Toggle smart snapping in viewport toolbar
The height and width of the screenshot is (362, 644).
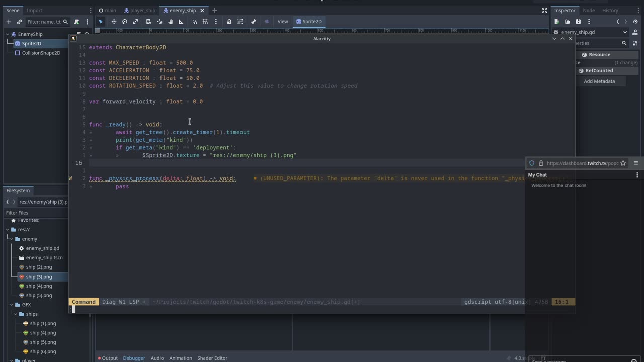195,22
